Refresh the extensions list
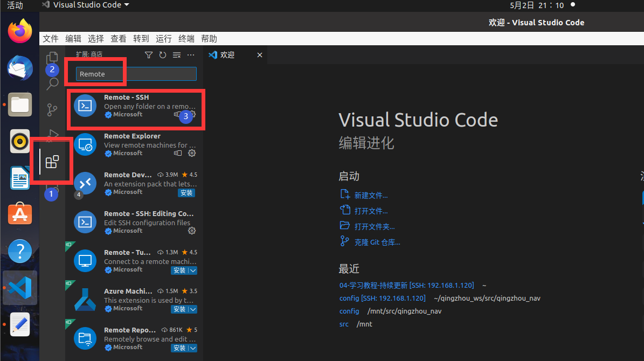The width and height of the screenshot is (644, 361). click(x=163, y=55)
